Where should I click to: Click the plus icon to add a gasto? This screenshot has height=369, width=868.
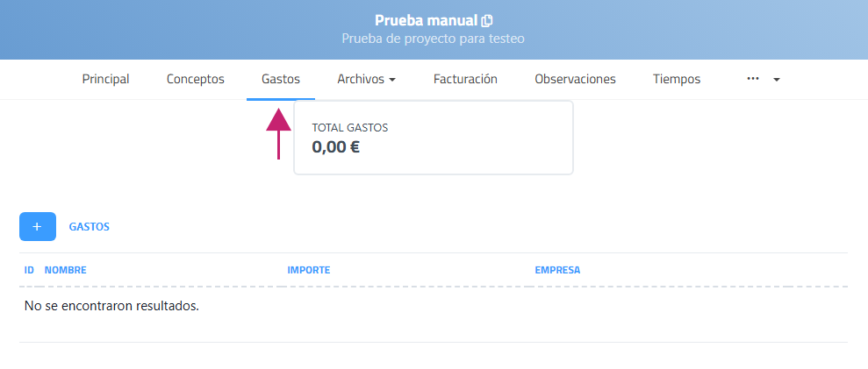tap(37, 226)
